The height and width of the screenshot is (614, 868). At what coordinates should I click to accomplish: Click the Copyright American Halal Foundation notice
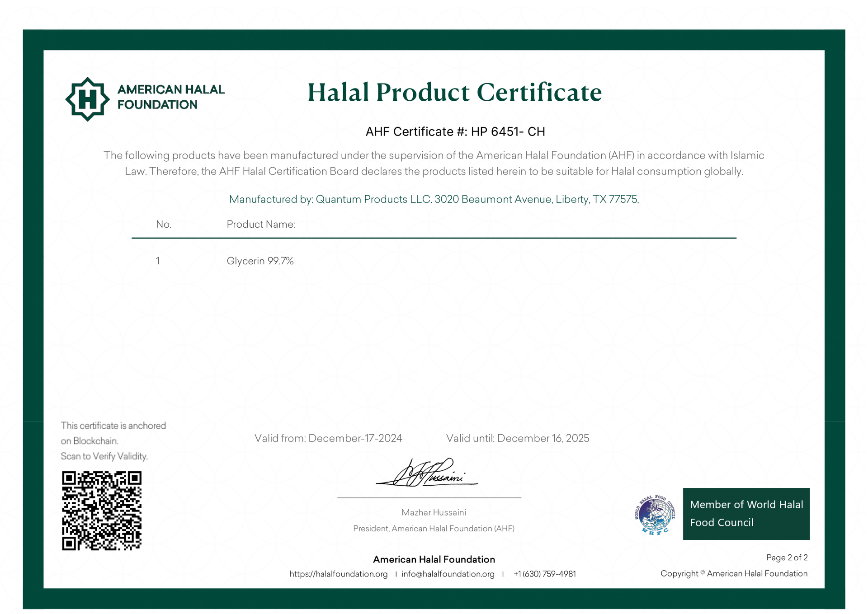click(x=734, y=573)
